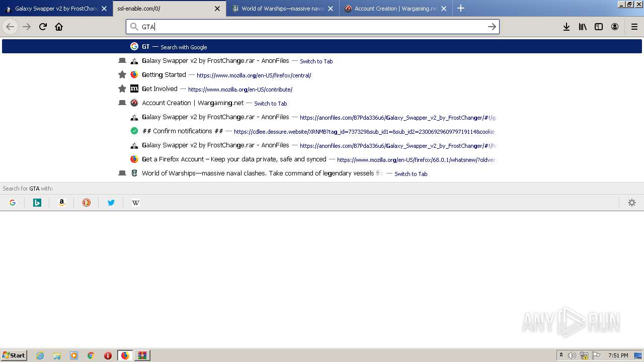Search with Amazon one-off engine icon
Screen dimensions: 644x362
click(x=62, y=203)
